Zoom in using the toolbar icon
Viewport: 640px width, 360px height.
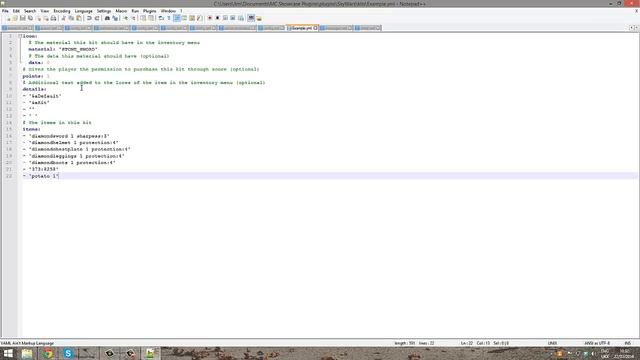click(126, 18)
